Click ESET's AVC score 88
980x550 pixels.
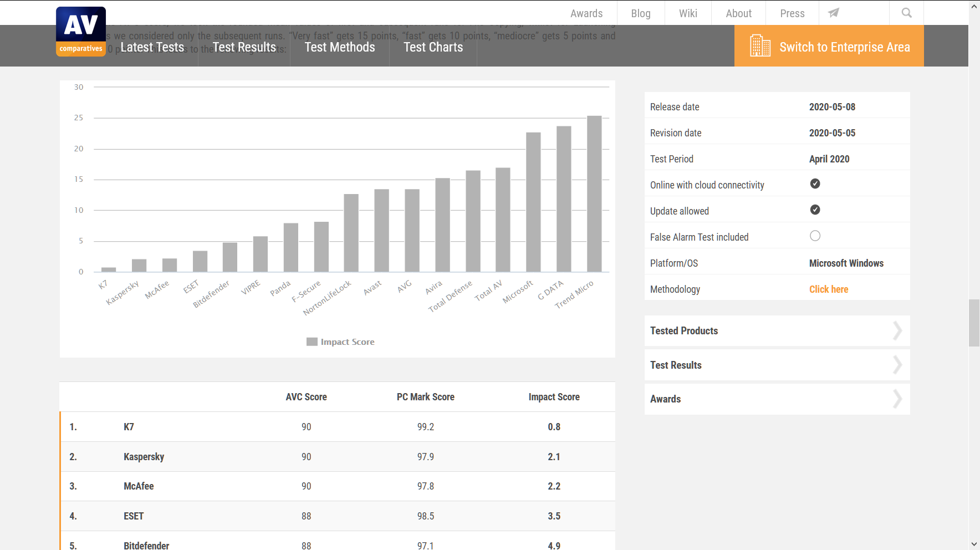click(307, 516)
